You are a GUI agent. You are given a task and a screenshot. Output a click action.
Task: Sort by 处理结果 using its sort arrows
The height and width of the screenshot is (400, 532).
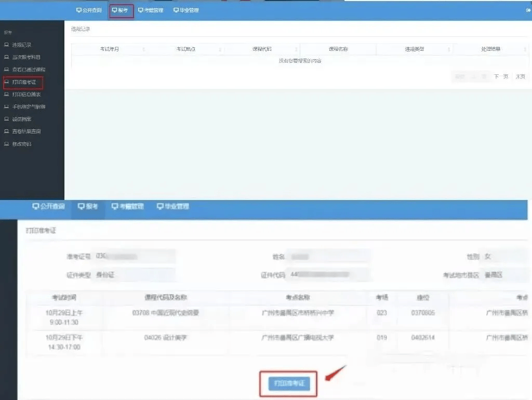point(525,49)
